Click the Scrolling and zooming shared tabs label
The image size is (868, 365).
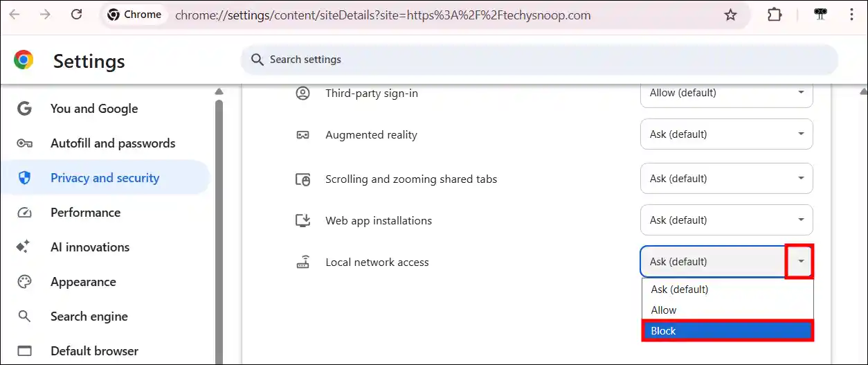411,179
